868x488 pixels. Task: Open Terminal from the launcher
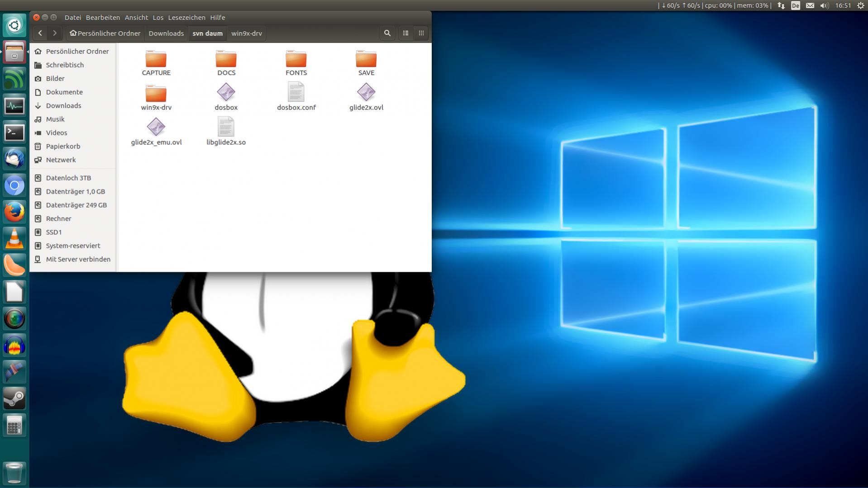pyautogui.click(x=14, y=132)
